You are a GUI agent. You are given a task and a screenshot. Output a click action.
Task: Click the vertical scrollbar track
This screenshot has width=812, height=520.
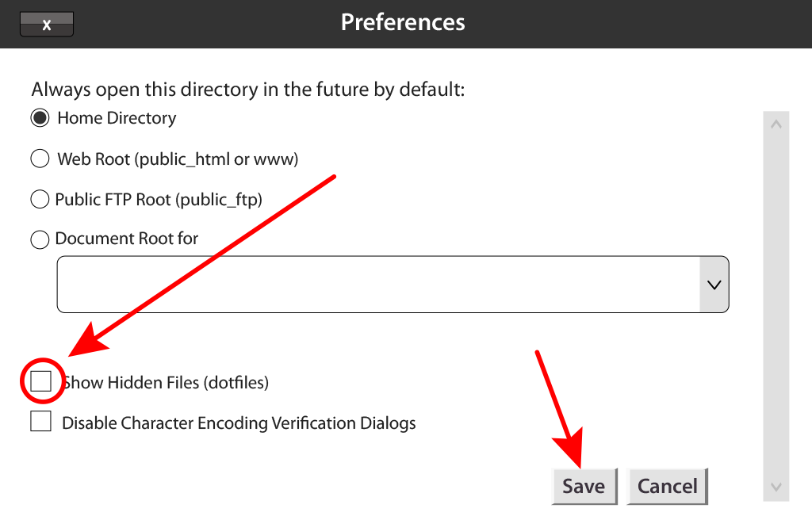pyautogui.click(x=776, y=305)
